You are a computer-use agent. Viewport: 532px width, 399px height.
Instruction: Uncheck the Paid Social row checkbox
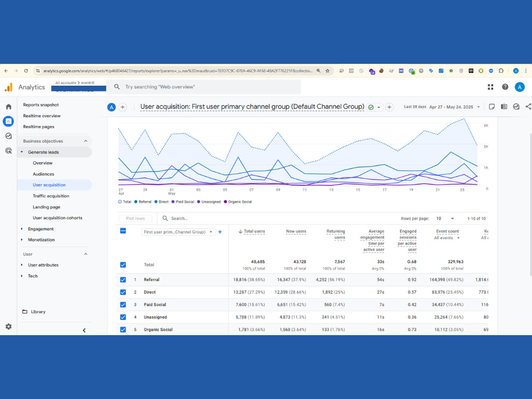click(123, 305)
